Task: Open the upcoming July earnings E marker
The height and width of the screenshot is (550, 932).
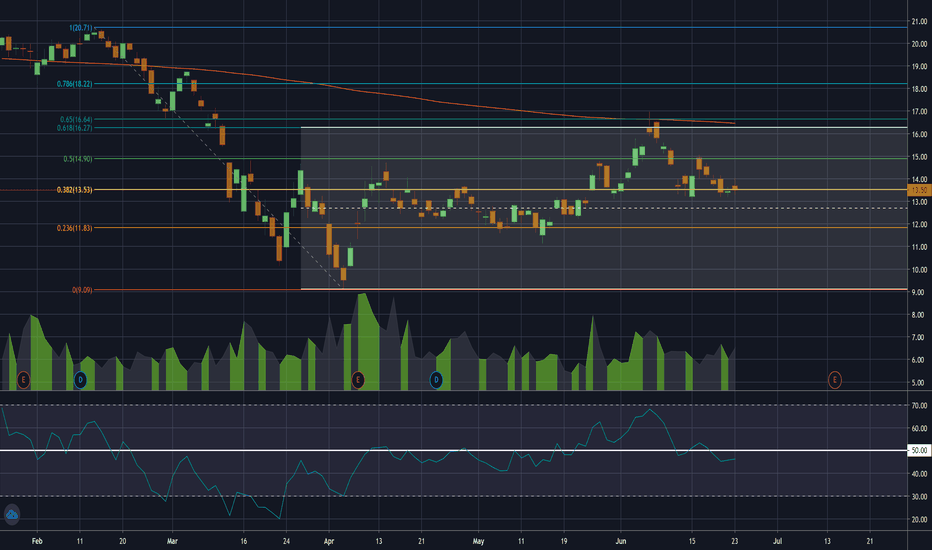Action: click(835, 379)
